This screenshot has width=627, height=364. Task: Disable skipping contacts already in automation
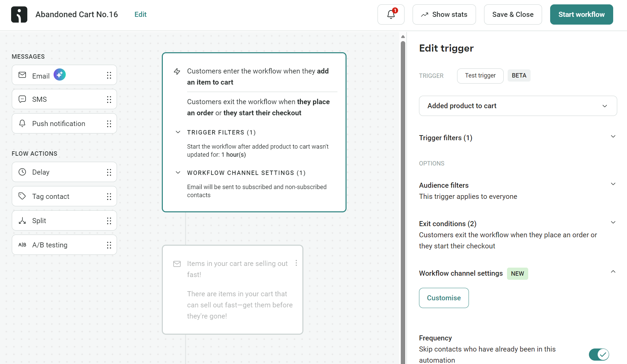pyautogui.click(x=599, y=355)
